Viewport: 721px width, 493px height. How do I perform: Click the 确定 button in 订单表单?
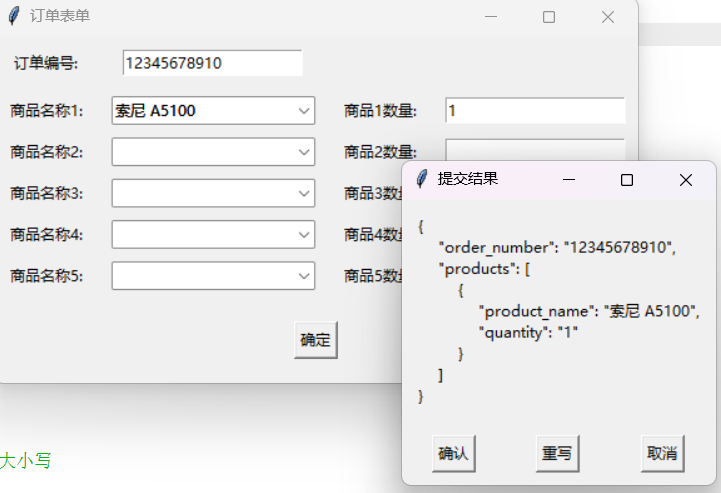(x=316, y=340)
